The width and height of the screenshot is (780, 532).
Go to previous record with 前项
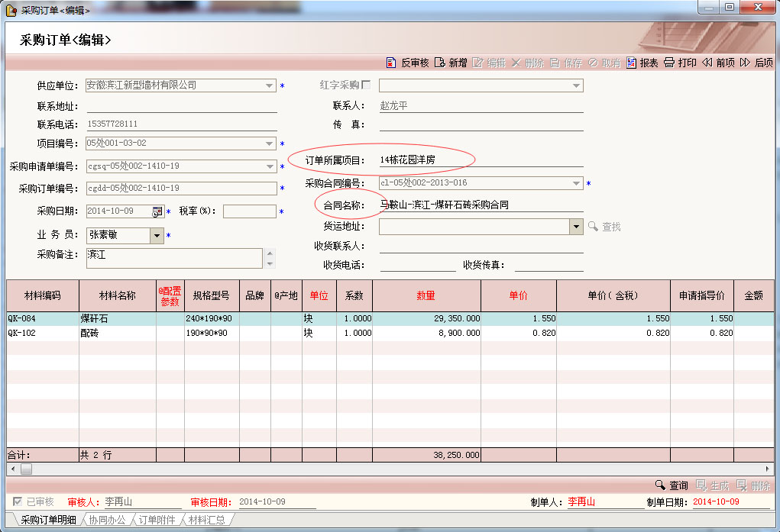pyautogui.click(x=707, y=63)
